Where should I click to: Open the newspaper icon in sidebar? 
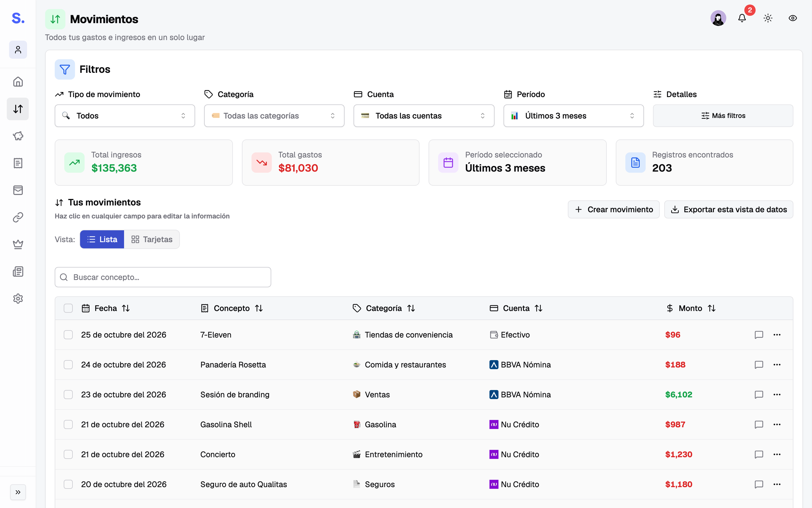[x=18, y=271]
